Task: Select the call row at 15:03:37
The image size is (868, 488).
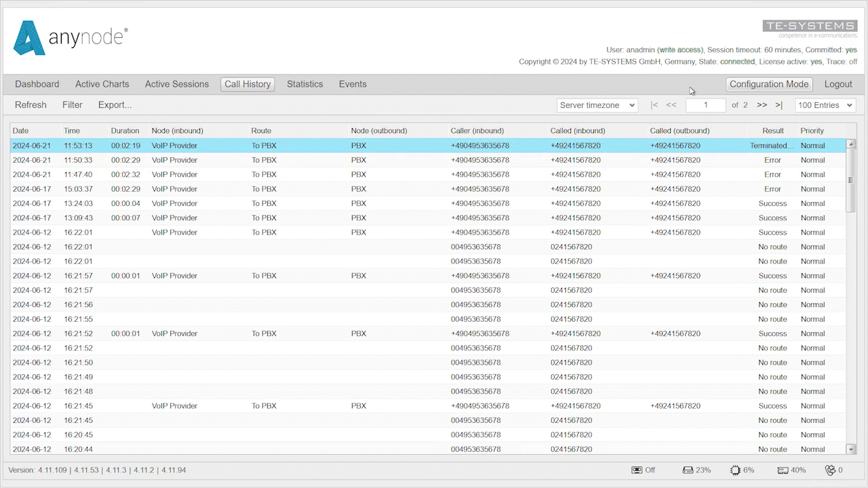Action: pyautogui.click(x=429, y=189)
